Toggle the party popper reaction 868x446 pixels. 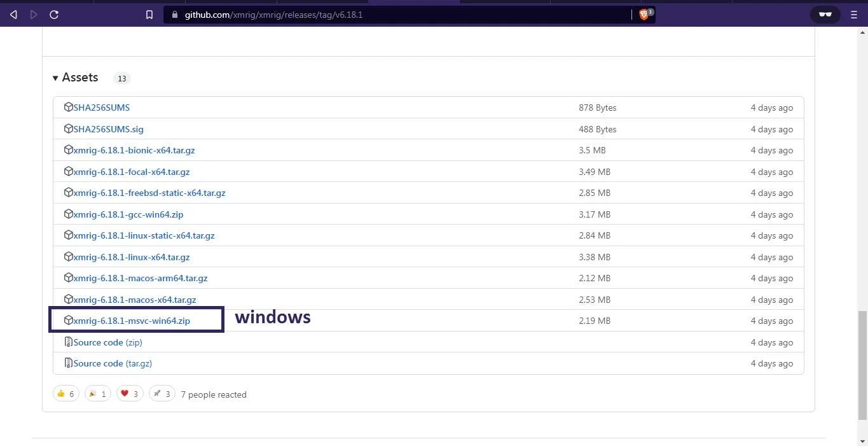[98, 394]
